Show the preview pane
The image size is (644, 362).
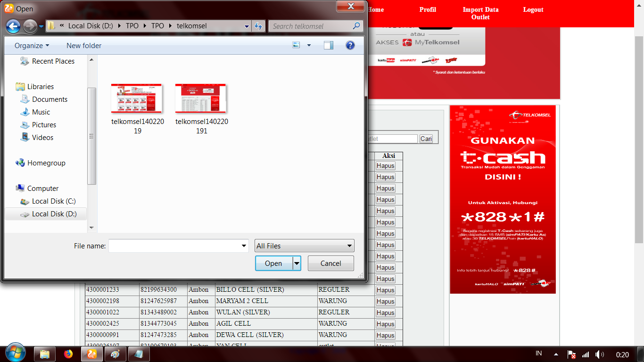click(x=328, y=45)
